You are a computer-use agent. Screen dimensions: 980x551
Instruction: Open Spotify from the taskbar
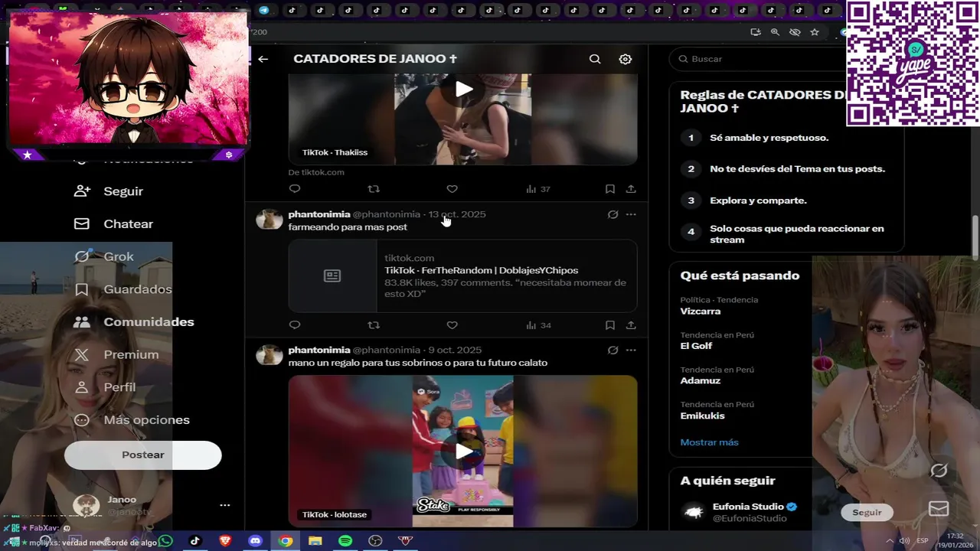345,541
